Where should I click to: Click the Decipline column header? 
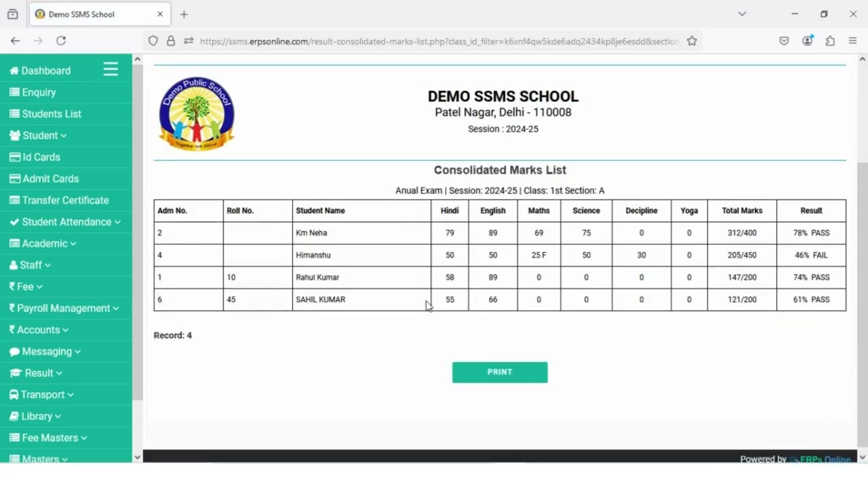tap(642, 211)
